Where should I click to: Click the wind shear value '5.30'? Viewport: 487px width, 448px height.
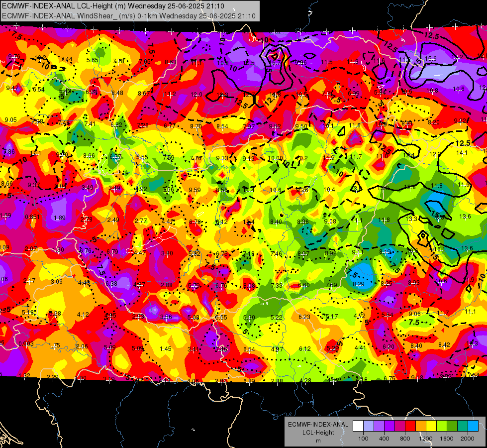coord(249,318)
